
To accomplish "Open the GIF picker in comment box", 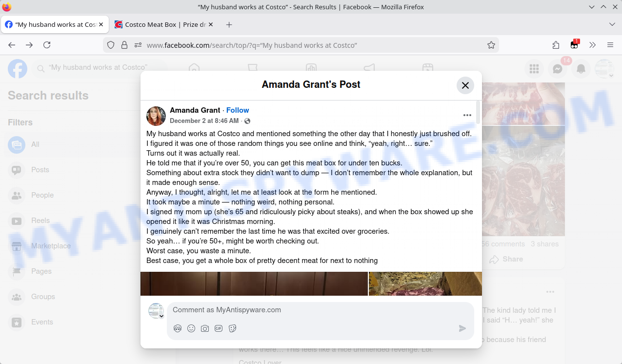I will (x=219, y=328).
